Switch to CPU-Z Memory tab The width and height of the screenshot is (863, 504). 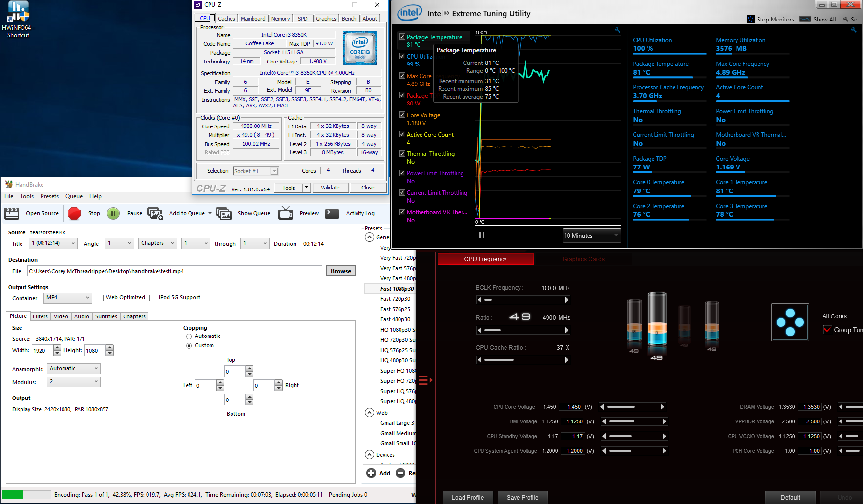280,19
